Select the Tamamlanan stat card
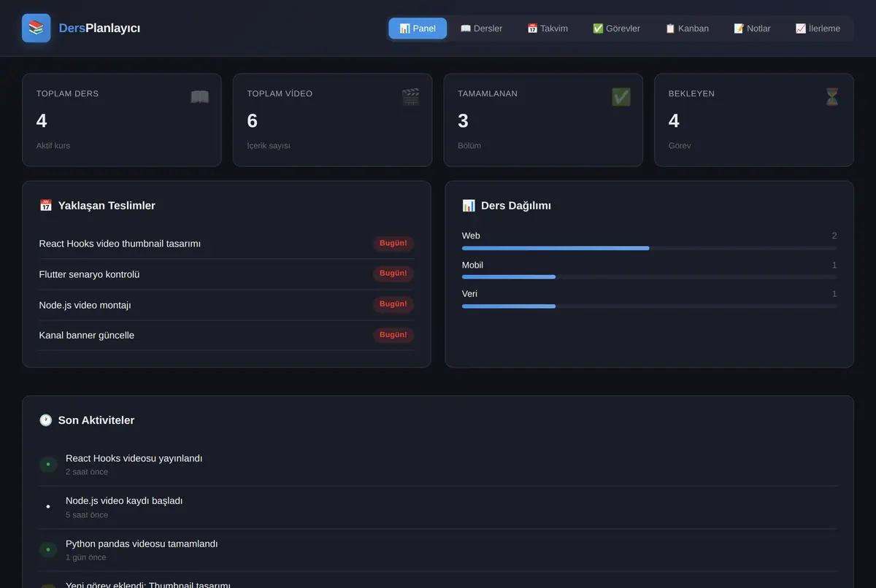The height and width of the screenshot is (588, 876). (543, 120)
